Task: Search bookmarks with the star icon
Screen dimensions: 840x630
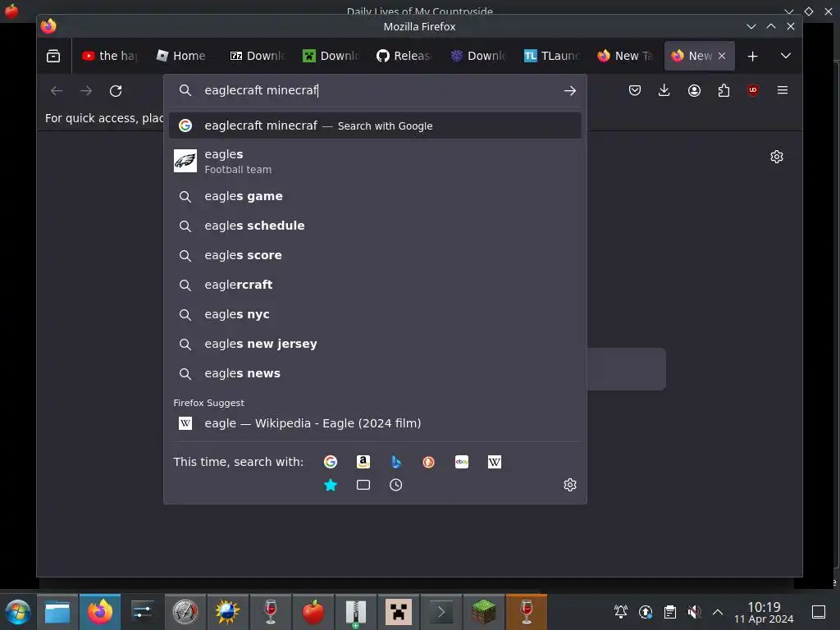Action: click(331, 485)
